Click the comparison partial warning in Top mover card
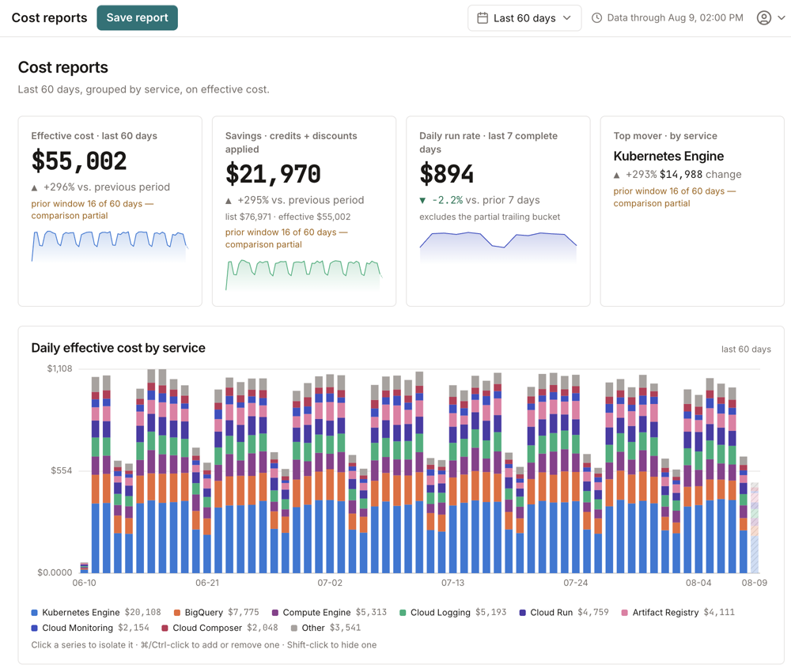This screenshot has height=672, width=791. (675, 197)
